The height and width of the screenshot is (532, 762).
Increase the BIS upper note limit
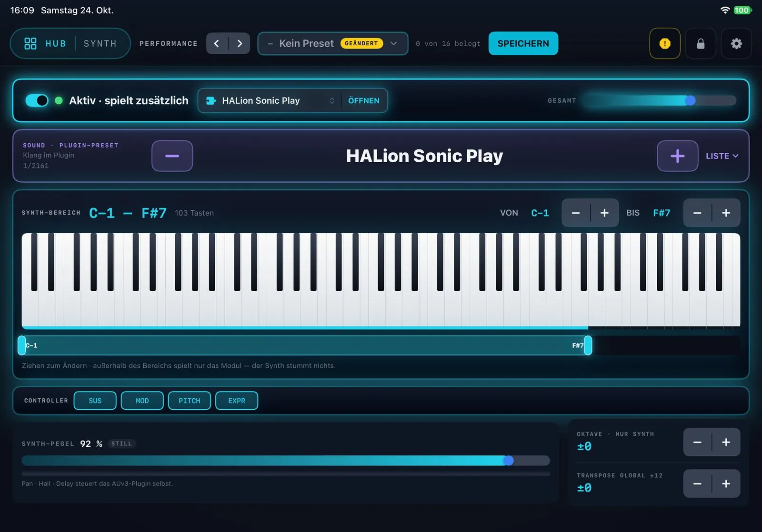tap(726, 213)
